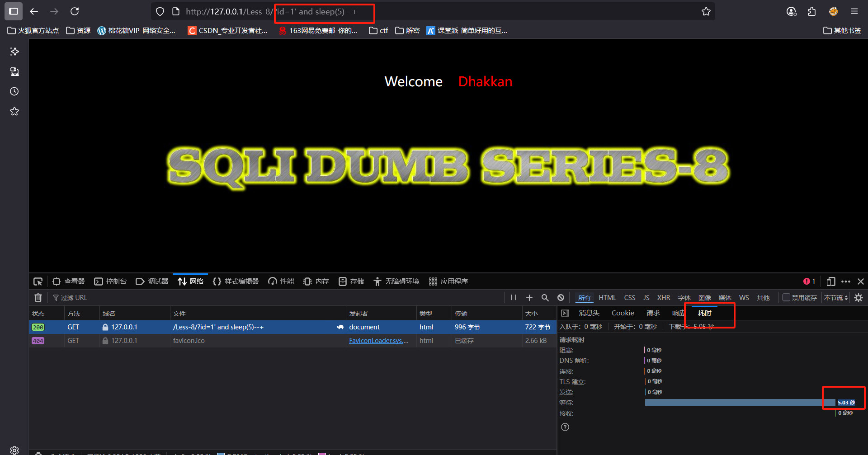Filter requests to show only XHR
The height and width of the screenshot is (455, 868).
[x=663, y=297]
